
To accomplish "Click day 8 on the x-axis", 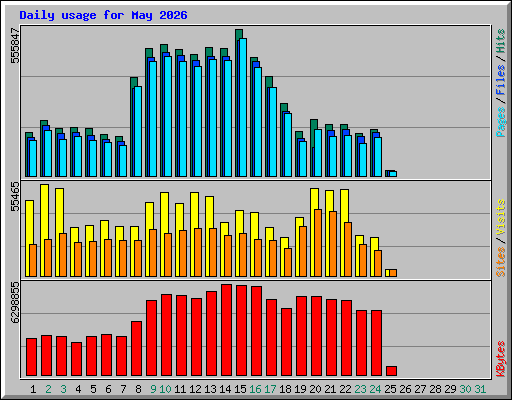I will click(x=138, y=389).
